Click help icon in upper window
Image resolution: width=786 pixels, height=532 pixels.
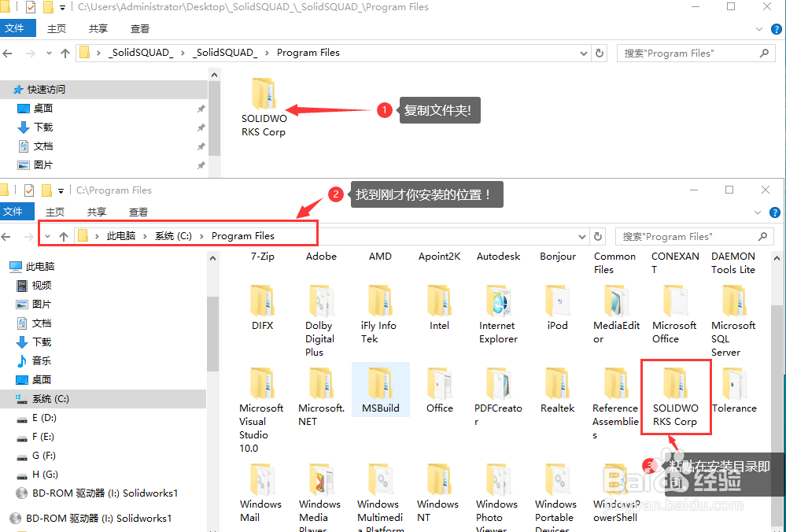(x=776, y=29)
